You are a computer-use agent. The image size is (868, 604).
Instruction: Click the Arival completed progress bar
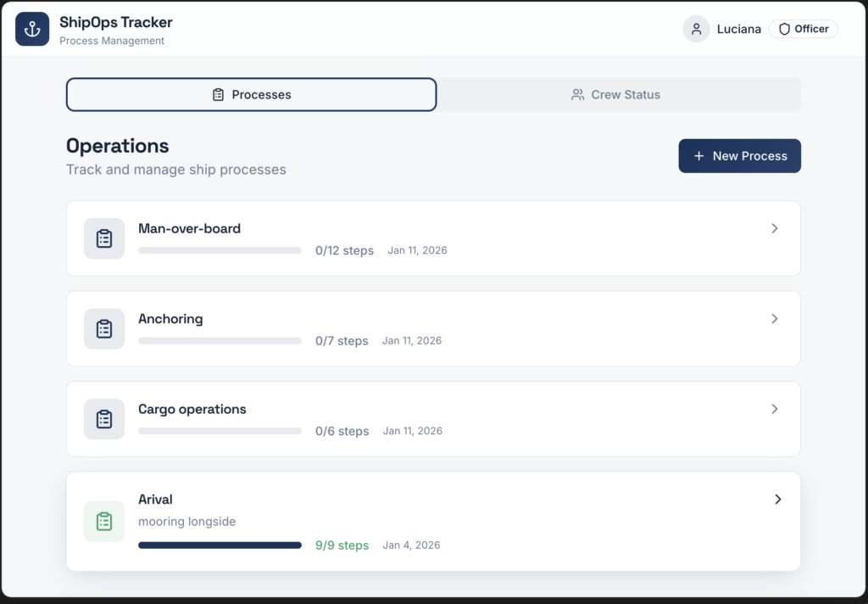(x=220, y=545)
